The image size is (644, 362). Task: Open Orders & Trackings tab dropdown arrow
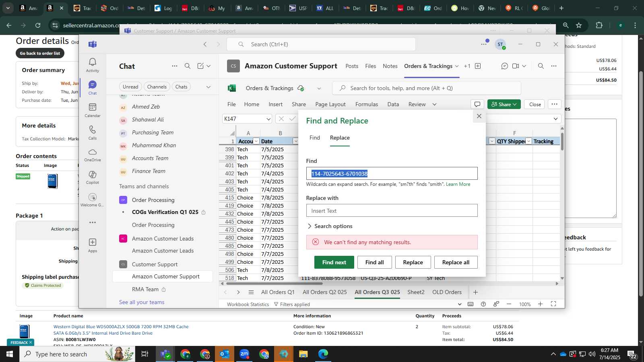tap(456, 66)
